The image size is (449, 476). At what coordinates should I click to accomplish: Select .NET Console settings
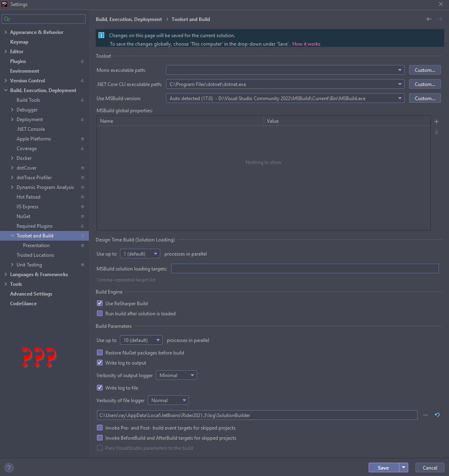point(31,129)
